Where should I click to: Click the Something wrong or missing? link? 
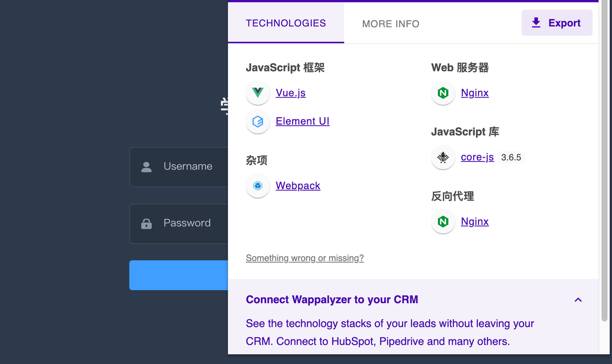click(305, 258)
